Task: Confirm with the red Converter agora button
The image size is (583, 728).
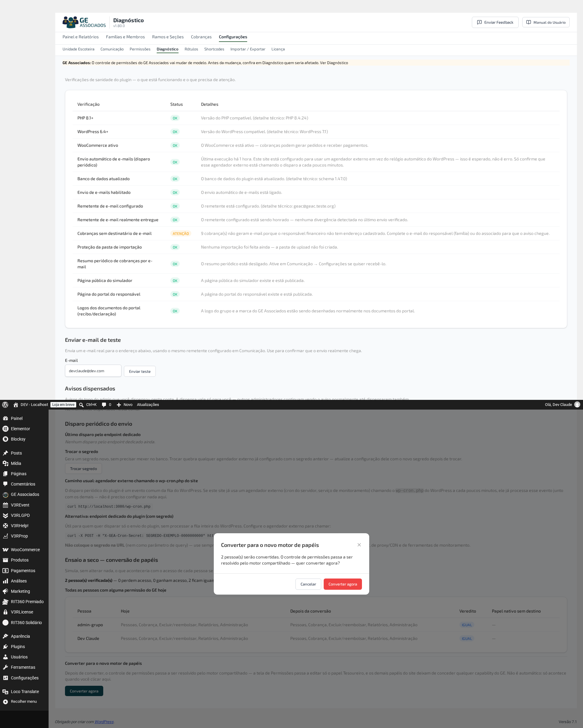Action: click(x=343, y=584)
